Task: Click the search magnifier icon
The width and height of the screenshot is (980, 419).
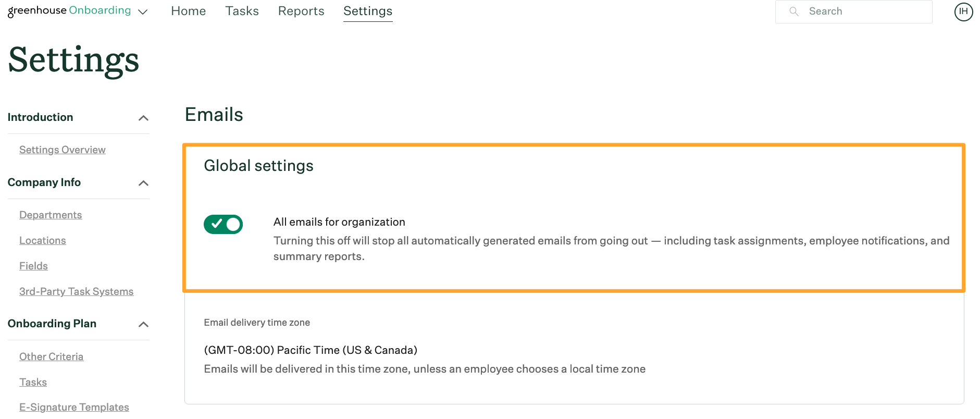Action: 794,11
